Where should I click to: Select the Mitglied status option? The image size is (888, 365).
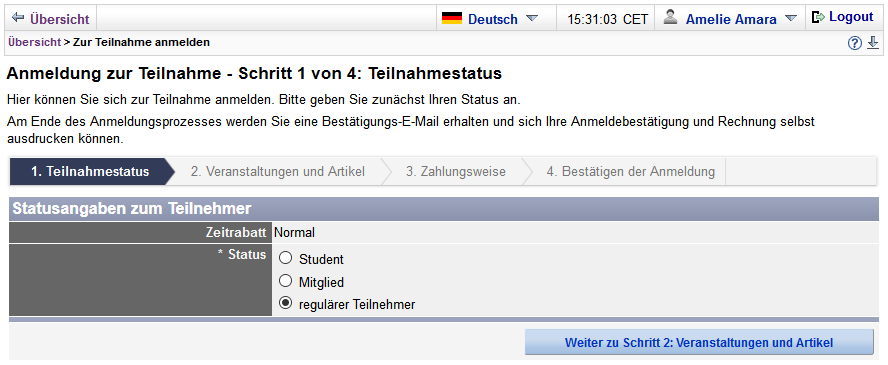pyautogui.click(x=286, y=281)
